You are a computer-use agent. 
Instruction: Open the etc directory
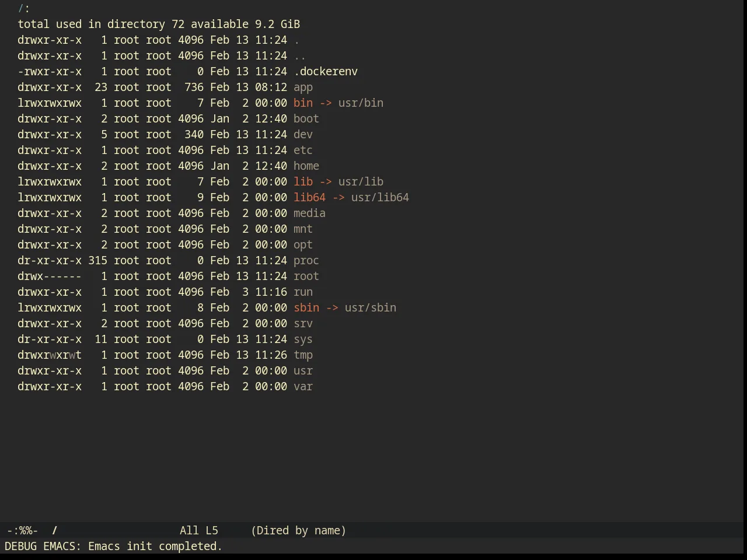pyautogui.click(x=303, y=150)
